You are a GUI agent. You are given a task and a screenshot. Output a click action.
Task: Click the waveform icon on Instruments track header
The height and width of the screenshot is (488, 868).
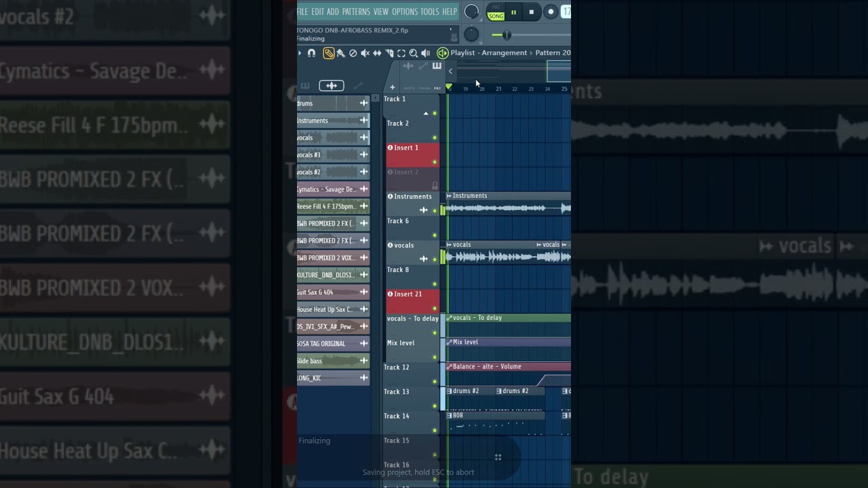point(424,210)
